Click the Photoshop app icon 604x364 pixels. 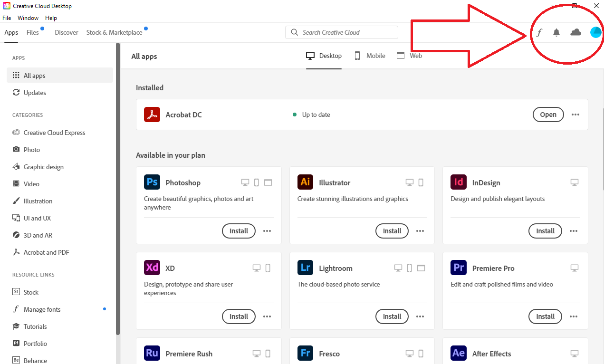pos(152,182)
